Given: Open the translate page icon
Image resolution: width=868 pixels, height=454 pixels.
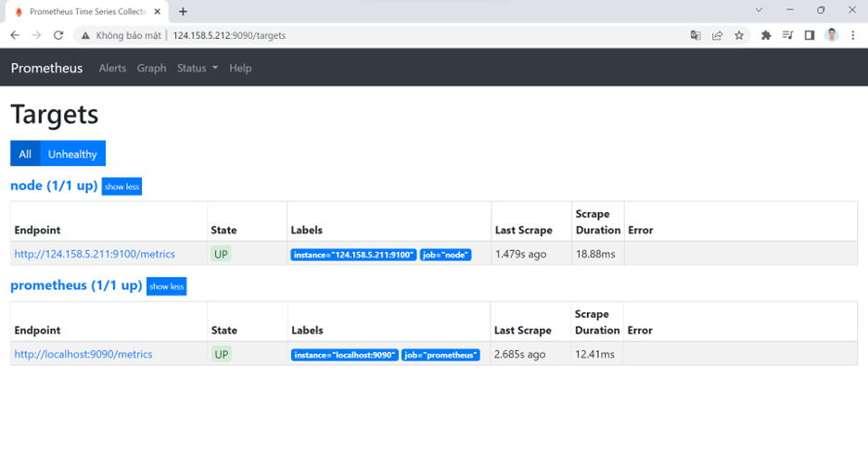Looking at the screenshot, I should [696, 35].
